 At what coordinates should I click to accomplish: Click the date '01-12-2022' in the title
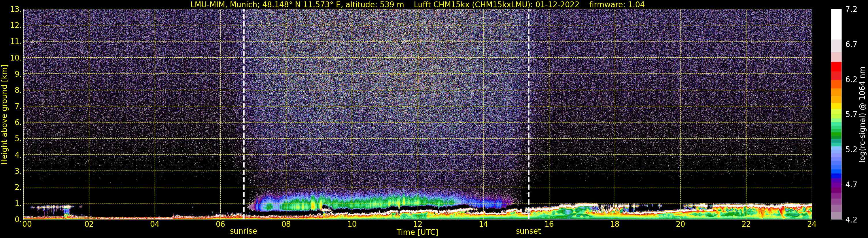pyautogui.click(x=557, y=4)
